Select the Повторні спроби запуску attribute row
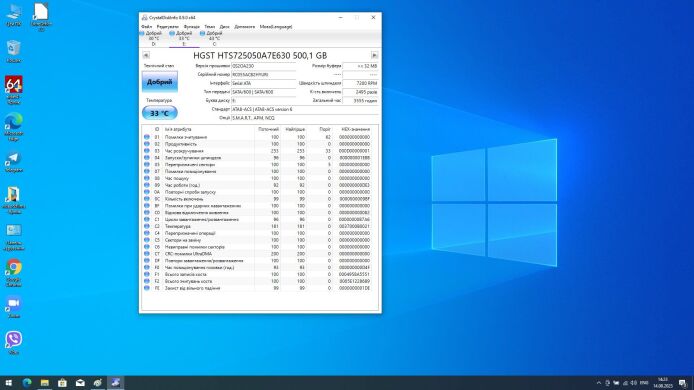 (258, 192)
